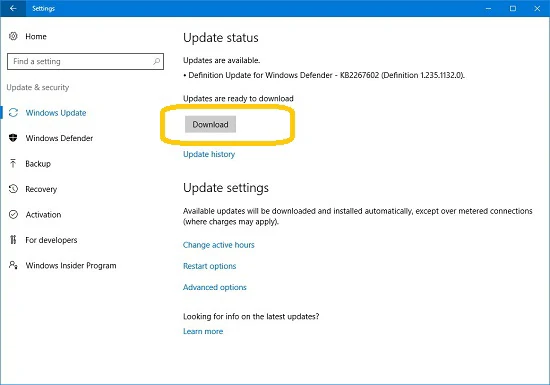
Task: Maximize the Settings window
Action: tap(513, 8)
